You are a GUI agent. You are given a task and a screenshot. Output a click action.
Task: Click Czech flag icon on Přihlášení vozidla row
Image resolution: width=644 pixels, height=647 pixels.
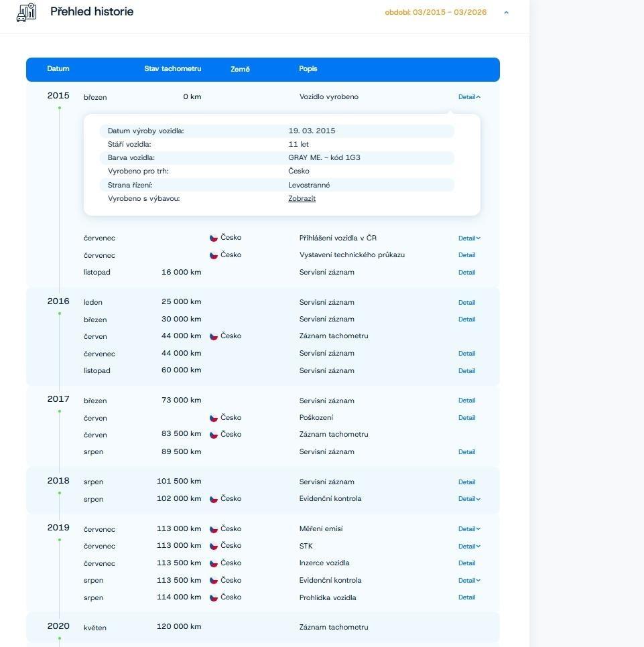[214, 238]
